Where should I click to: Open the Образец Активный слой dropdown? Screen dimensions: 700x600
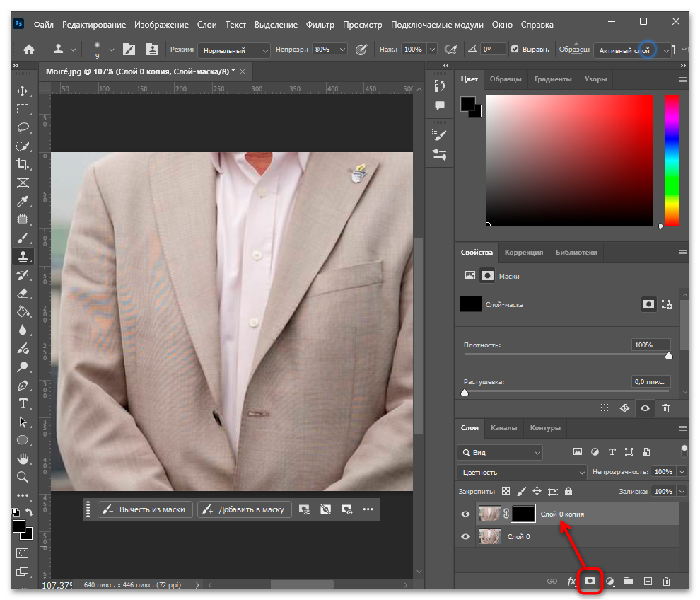pos(632,50)
